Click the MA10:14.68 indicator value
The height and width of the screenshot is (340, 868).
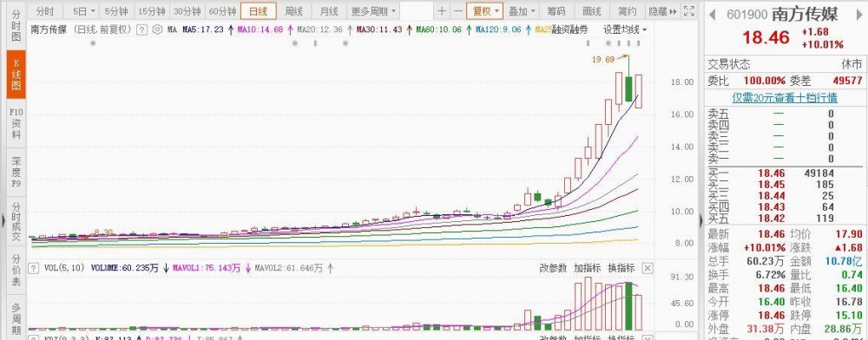[x=260, y=29]
